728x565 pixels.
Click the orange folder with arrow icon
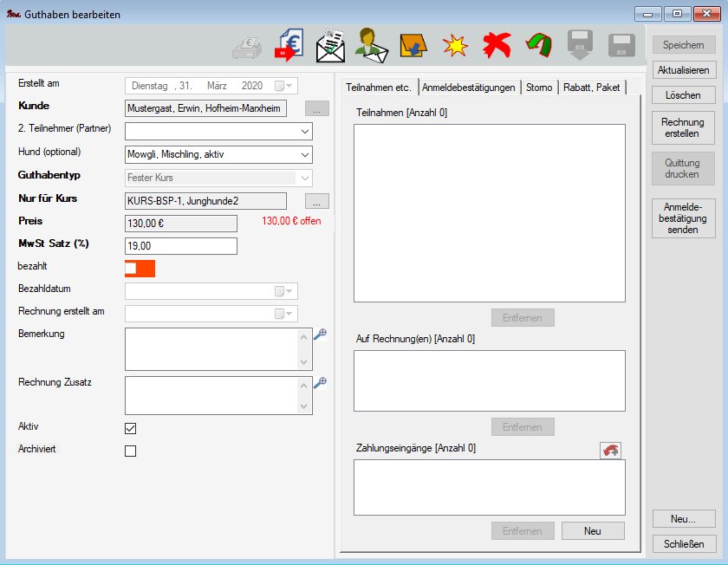413,45
